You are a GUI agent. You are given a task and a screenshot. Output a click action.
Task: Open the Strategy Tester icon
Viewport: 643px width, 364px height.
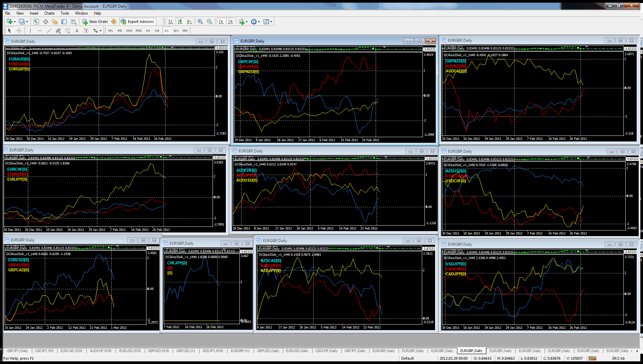pos(73,22)
